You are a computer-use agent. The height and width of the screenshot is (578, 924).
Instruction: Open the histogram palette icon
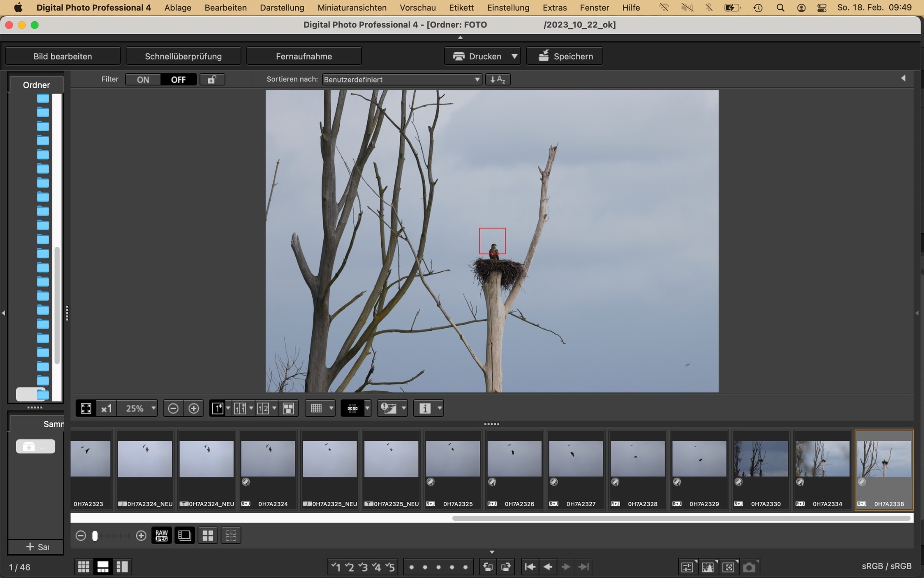707,567
